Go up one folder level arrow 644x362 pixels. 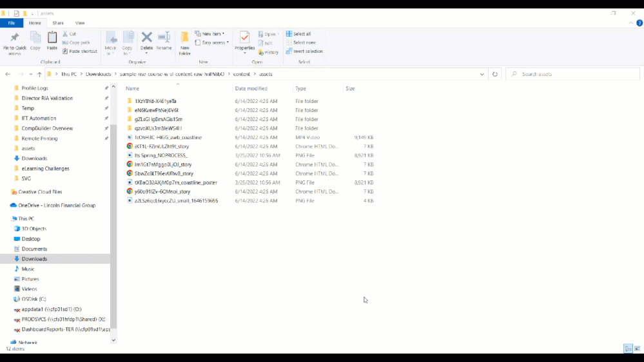[39, 74]
